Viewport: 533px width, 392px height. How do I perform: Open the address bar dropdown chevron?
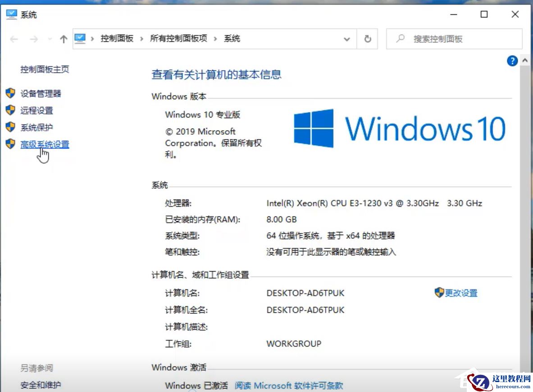click(347, 39)
